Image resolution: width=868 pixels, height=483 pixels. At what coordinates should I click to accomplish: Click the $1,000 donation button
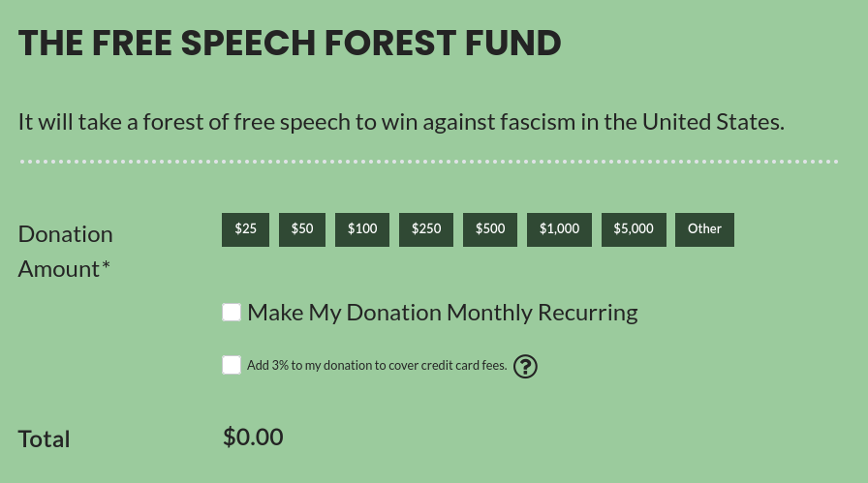click(x=559, y=229)
